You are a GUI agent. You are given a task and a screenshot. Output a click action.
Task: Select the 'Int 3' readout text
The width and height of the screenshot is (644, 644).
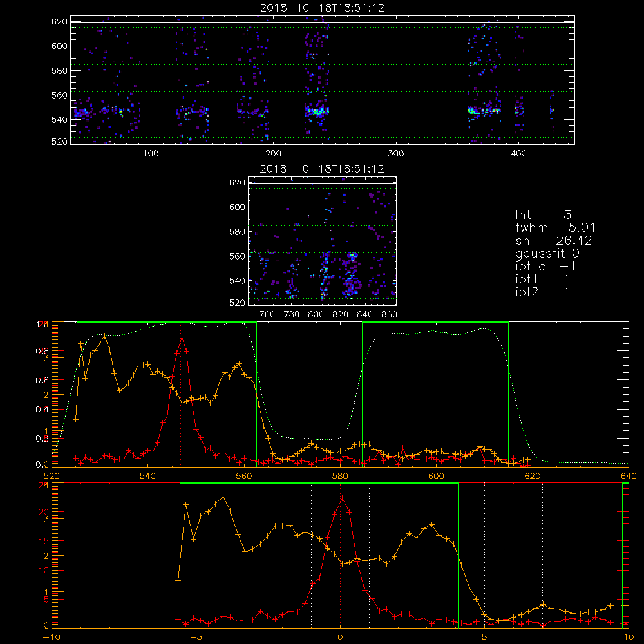click(x=543, y=214)
